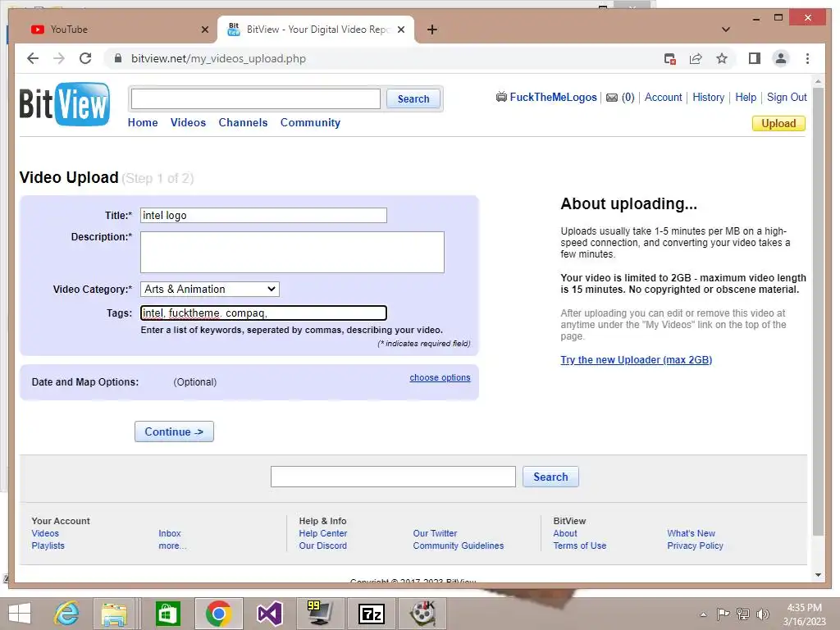Click the network tray icon

pyautogui.click(x=742, y=614)
